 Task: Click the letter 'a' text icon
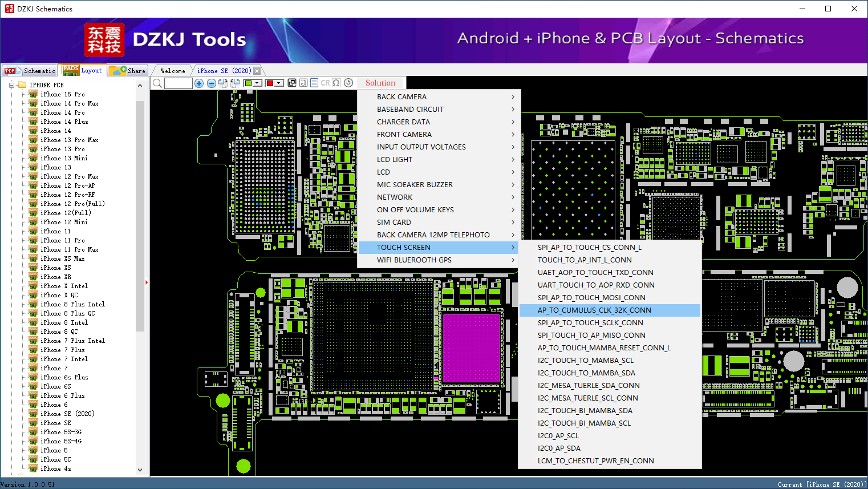click(x=303, y=83)
